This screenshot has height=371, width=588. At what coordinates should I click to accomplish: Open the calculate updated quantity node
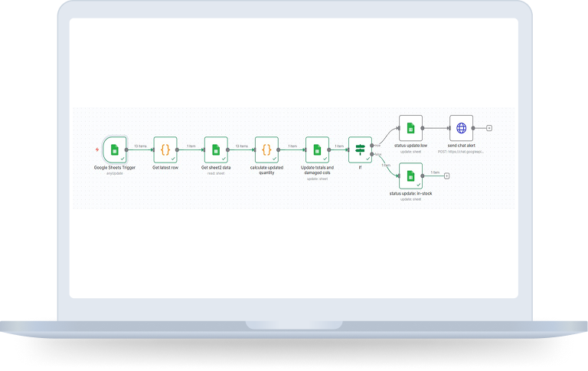tap(266, 149)
